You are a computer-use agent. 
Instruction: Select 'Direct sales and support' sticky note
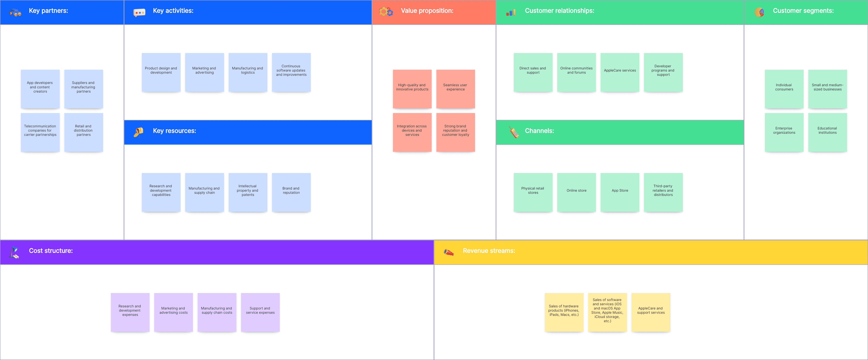pyautogui.click(x=533, y=72)
